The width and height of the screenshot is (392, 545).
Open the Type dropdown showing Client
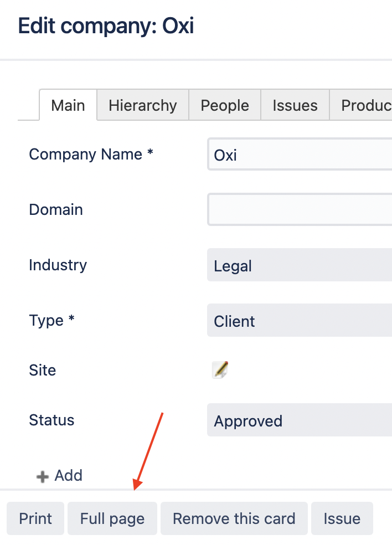click(x=299, y=321)
